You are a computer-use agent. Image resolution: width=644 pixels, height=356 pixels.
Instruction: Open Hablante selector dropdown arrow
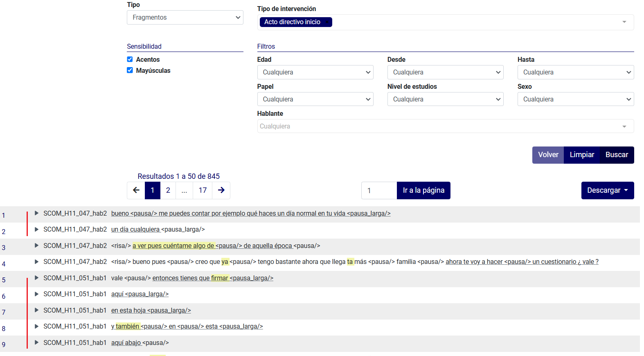coord(624,126)
